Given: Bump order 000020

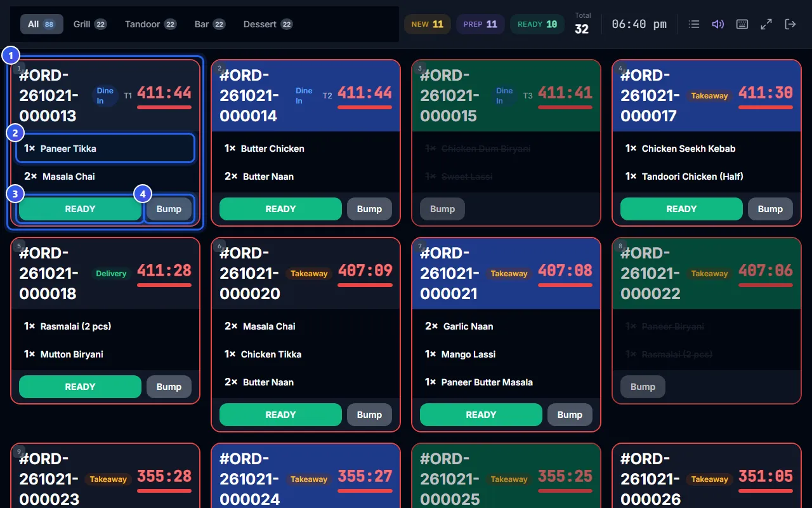Looking at the screenshot, I should [x=369, y=415].
